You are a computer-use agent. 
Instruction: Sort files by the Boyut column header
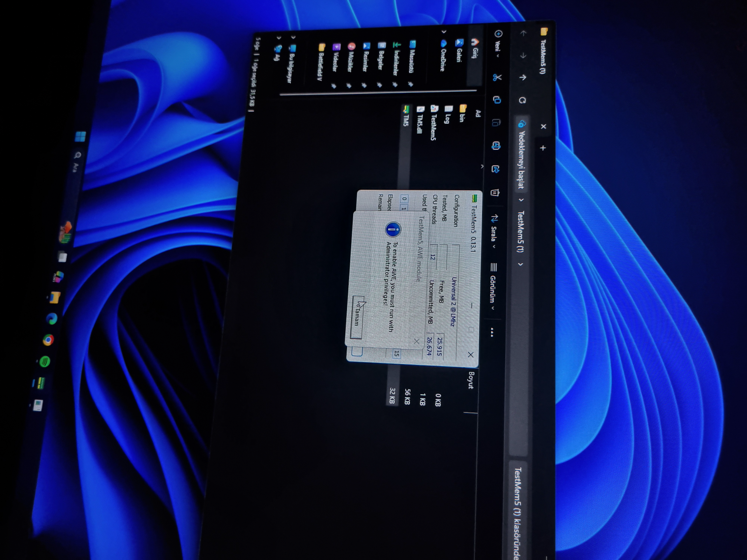(x=471, y=380)
